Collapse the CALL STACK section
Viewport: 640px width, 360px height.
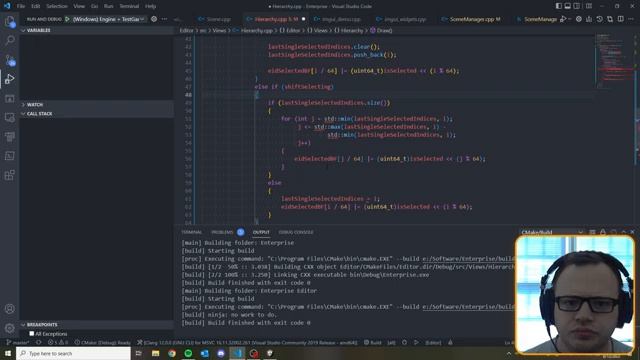pos(96,113)
